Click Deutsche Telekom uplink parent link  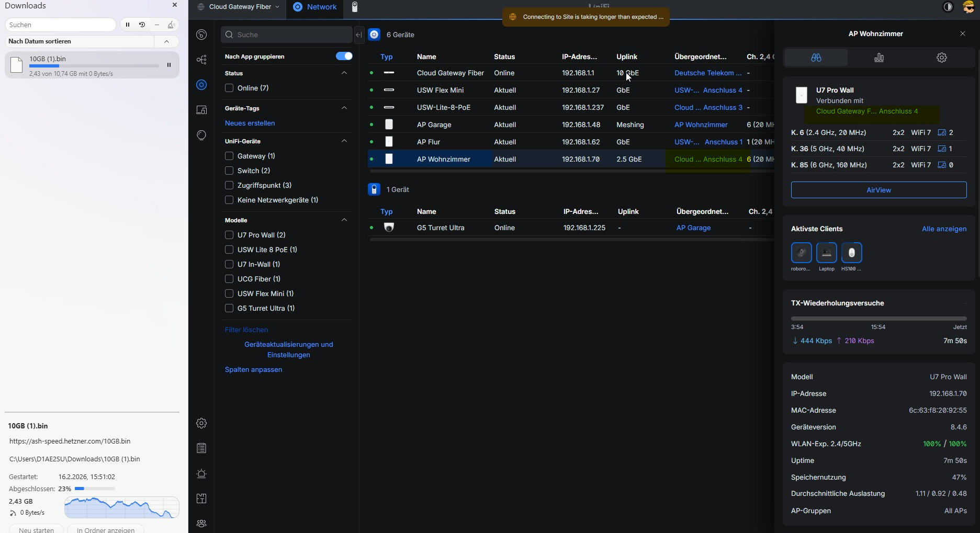[707, 73]
